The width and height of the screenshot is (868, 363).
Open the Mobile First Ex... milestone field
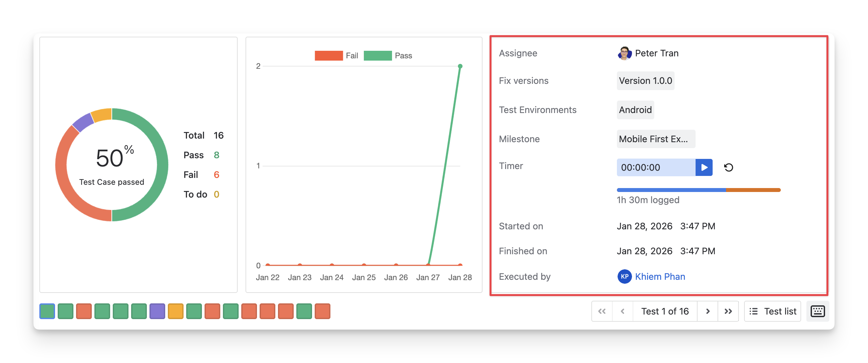pyautogui.click(x=655, y=139)
